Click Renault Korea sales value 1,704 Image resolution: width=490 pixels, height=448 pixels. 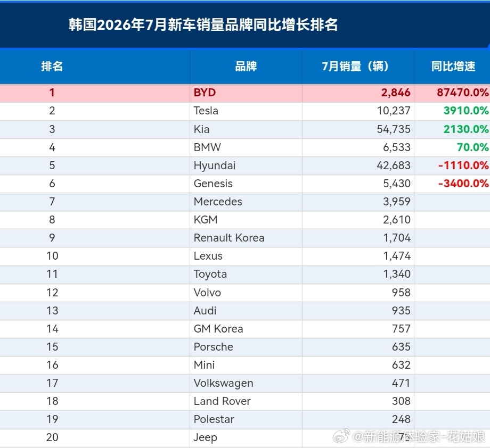[x=397, y=238]
